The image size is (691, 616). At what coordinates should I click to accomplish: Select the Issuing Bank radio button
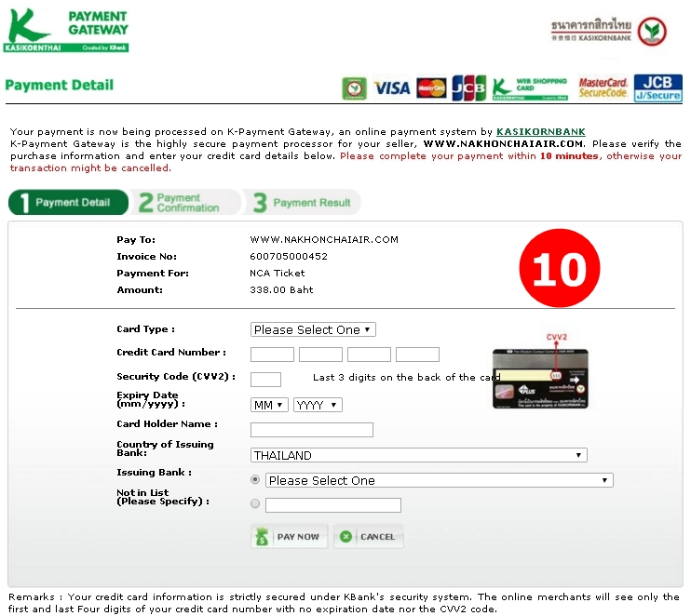(255, 479)
